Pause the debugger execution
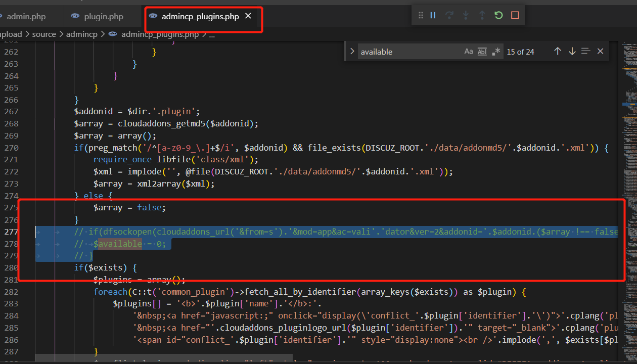The height and width of the screenshot is (364, 637). 433,15
